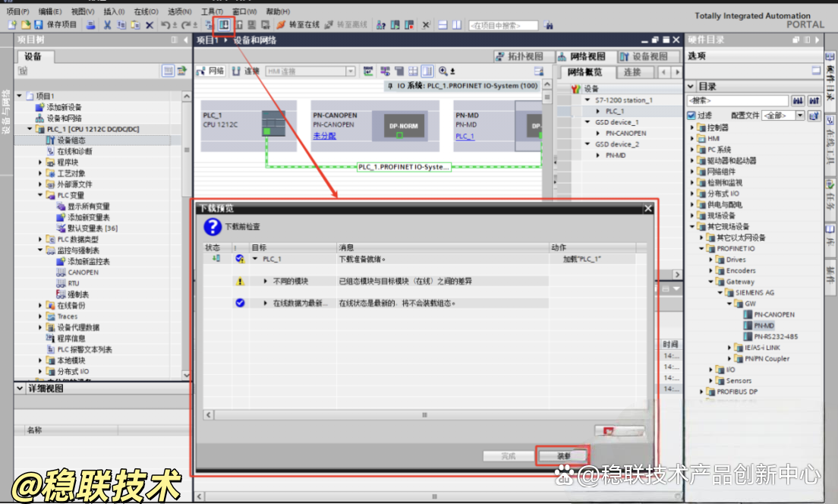Select the 连接 tab beside 网络概览

point(633,72)
